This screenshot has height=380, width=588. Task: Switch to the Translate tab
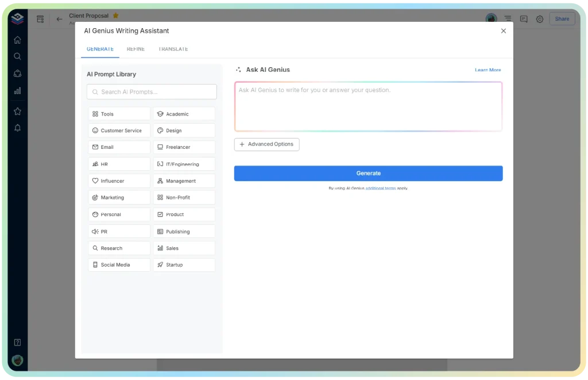coord(173,49)
